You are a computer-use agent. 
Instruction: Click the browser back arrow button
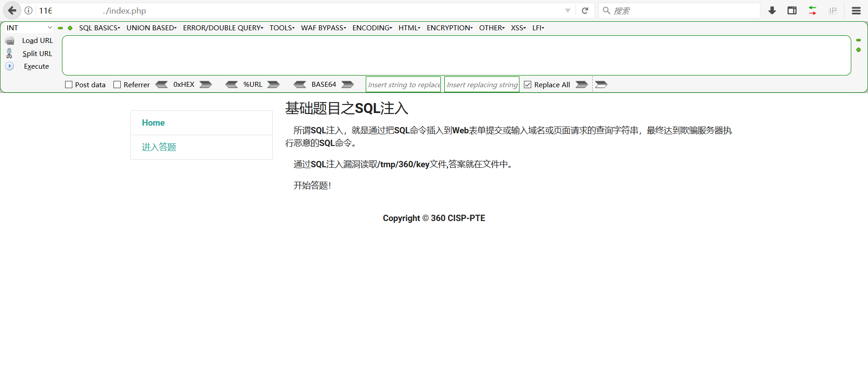pos(12,10)
